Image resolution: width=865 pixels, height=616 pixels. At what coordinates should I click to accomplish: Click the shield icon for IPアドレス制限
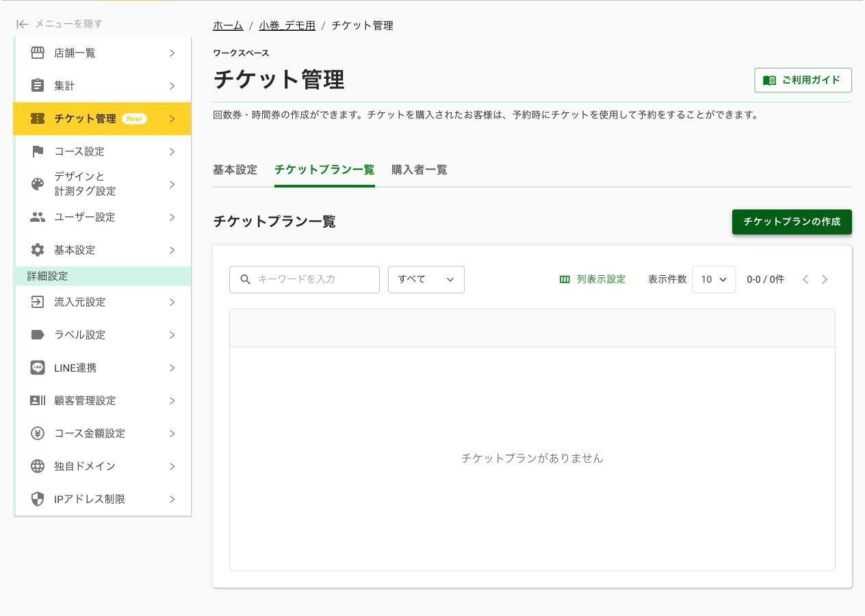(x=38, y=499)
